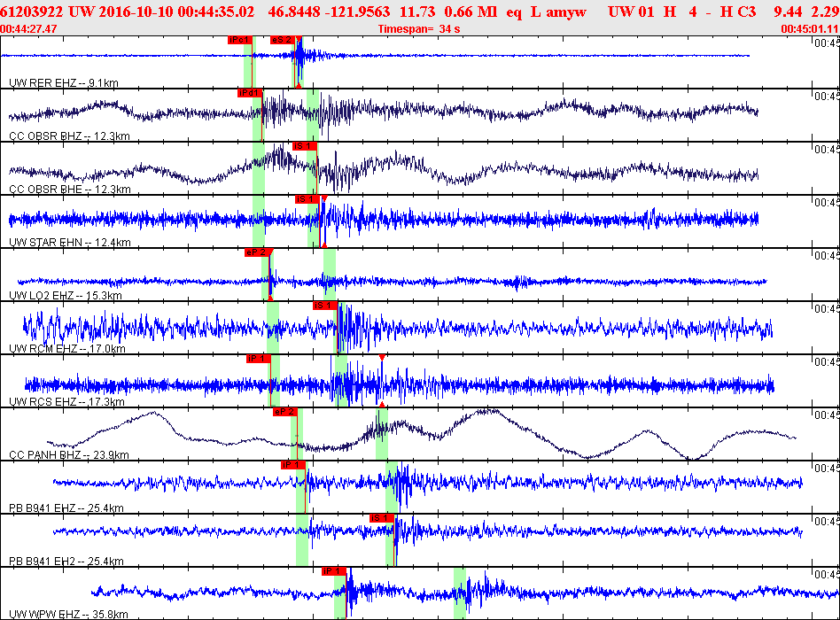The image size is (840, 620).
Task: Click the 00:45 tick label on WPW EHZ row
Action: click(x=827, y=575)
